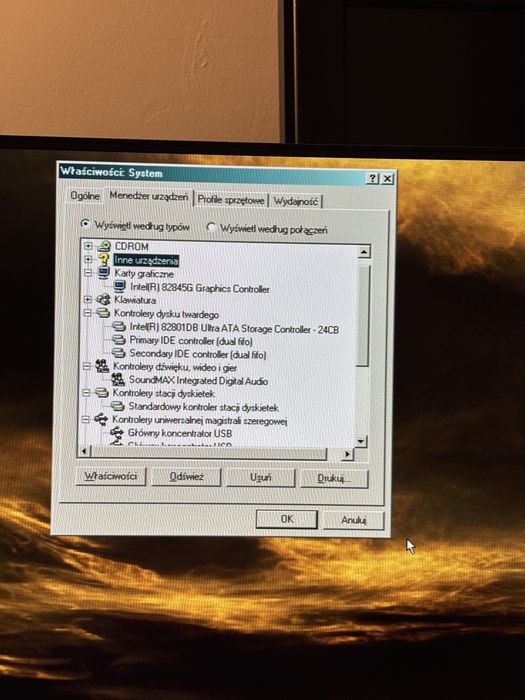
Task: Expand the CDROM tree node
Action: coord(88,246)
